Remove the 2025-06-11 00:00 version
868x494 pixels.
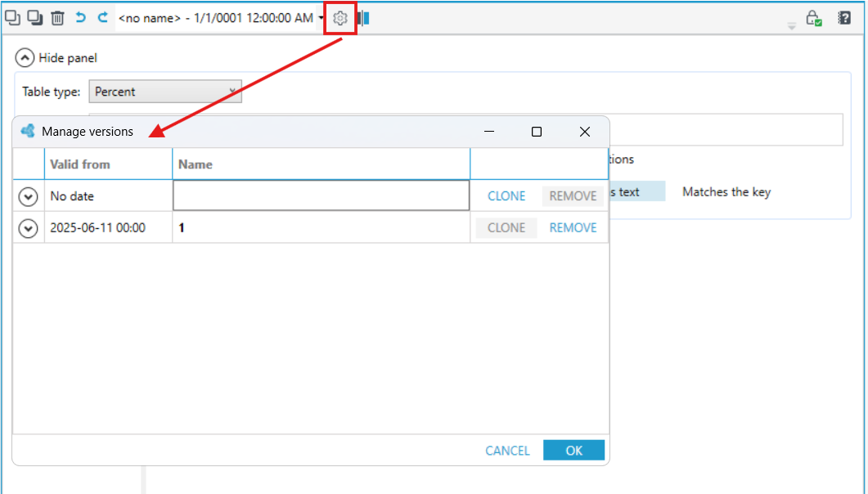[573, 228]
